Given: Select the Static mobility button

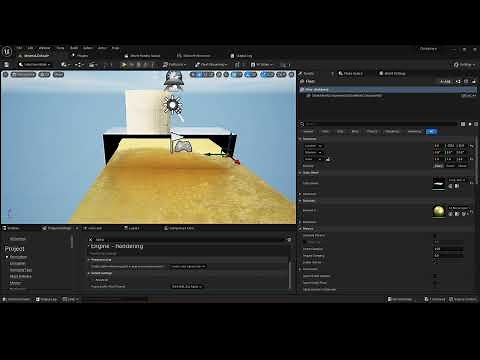Looking at the screenshot, I should (x=438, y=166).
